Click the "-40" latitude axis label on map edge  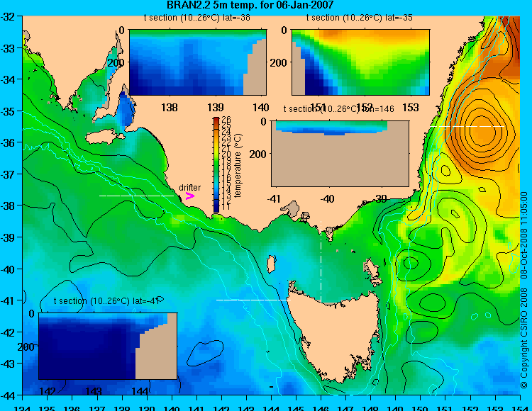8,269
